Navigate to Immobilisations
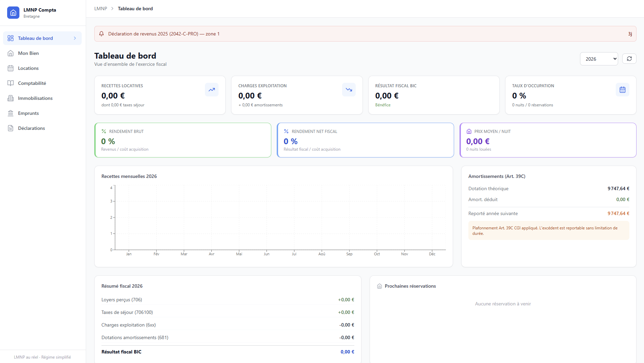The width and height of the screenshot is (644, 363). [x=42, y=98]
